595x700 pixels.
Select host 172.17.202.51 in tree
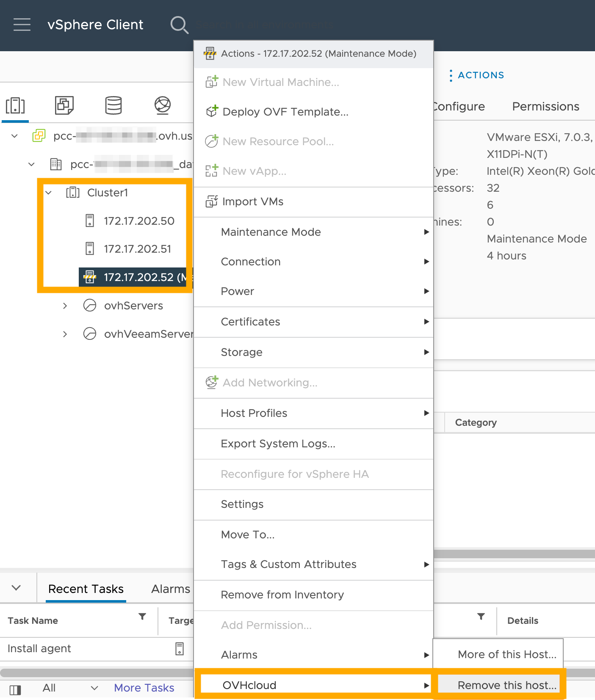(x=137, y=249)
